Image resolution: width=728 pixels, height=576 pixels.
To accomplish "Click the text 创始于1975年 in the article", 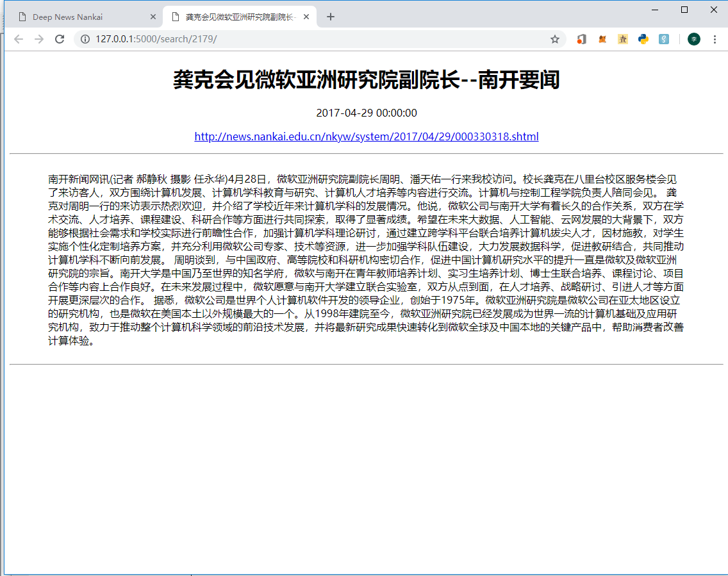I will (444, 300).
